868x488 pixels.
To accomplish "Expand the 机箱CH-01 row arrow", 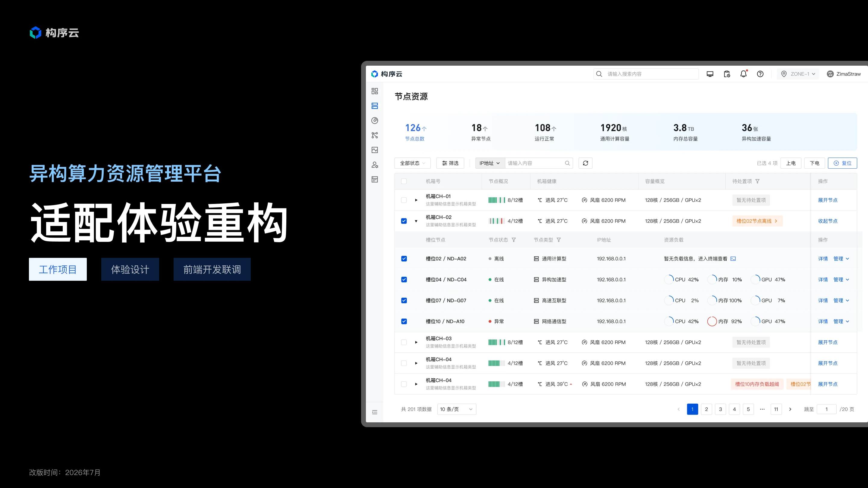I will (416, 200).
